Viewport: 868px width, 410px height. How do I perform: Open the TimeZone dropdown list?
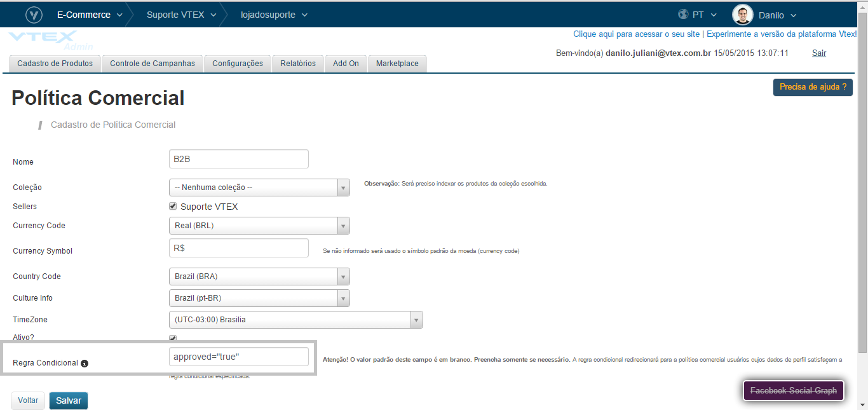tap(295, 320)
